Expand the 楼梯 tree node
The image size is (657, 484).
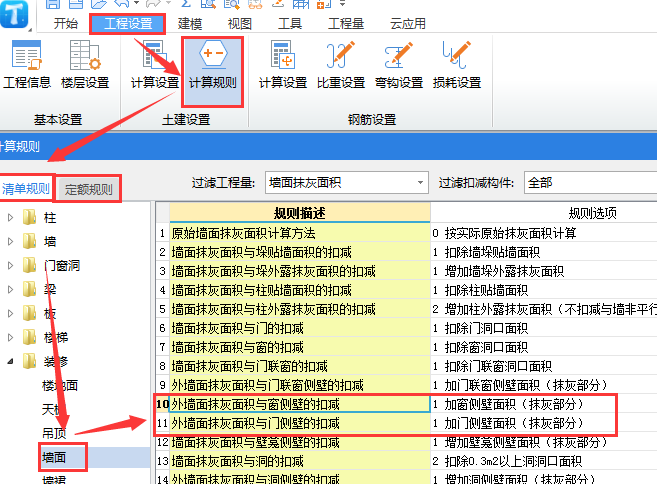[x=10, y=337]
